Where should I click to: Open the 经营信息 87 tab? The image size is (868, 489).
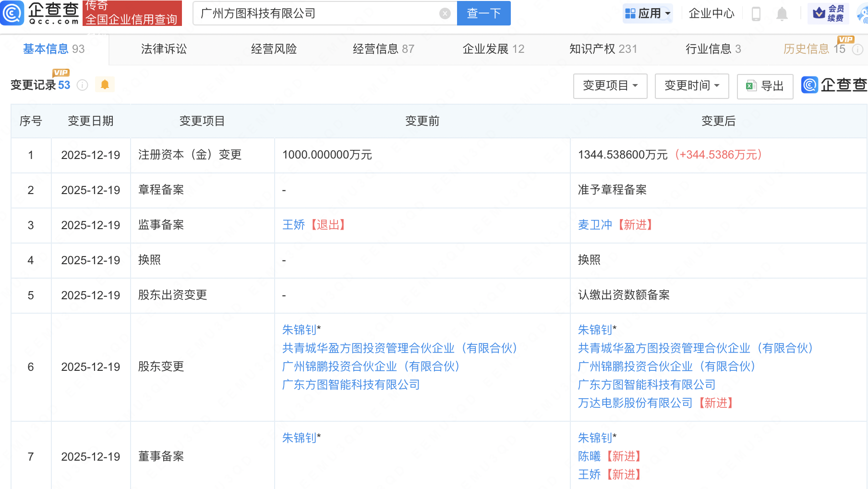pyautogui.click(x=383, y=49)
